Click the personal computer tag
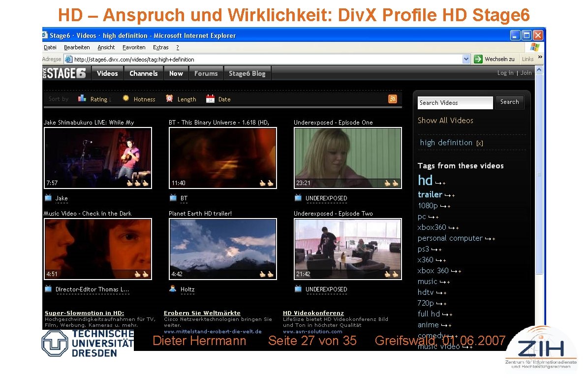Screen dimensions: 588x378 [x=450, y=238]
